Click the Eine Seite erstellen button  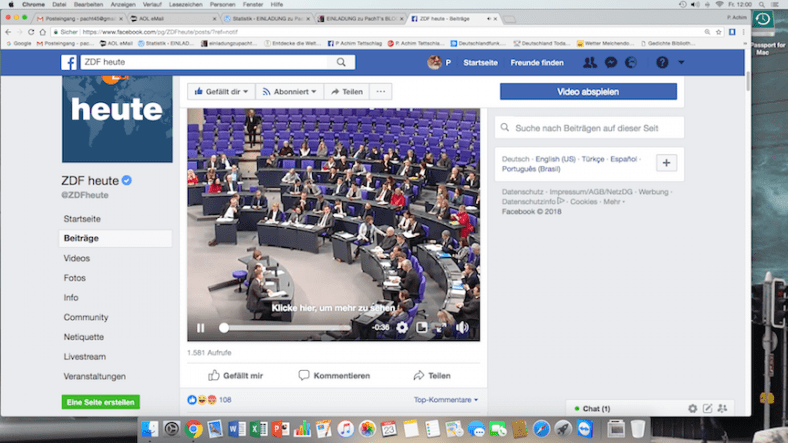tap(100, 402)
